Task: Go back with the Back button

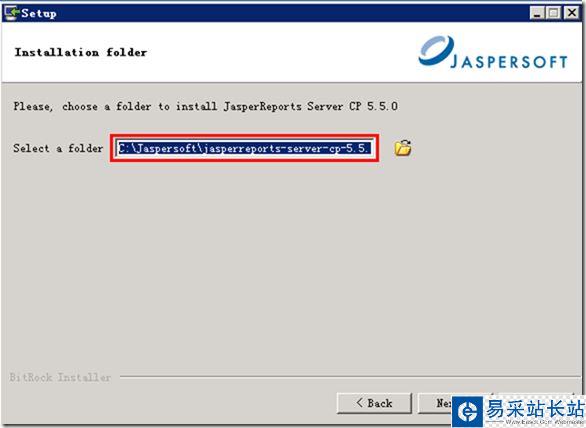Action: (374, 403)
